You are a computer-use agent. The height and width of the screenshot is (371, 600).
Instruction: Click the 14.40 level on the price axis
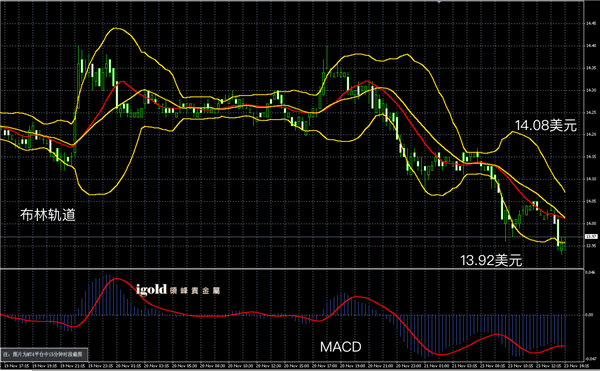590,46
